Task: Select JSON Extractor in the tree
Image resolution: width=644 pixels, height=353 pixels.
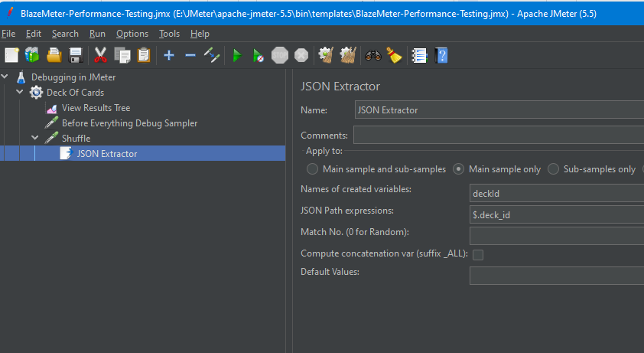Action: pos(107,153)
